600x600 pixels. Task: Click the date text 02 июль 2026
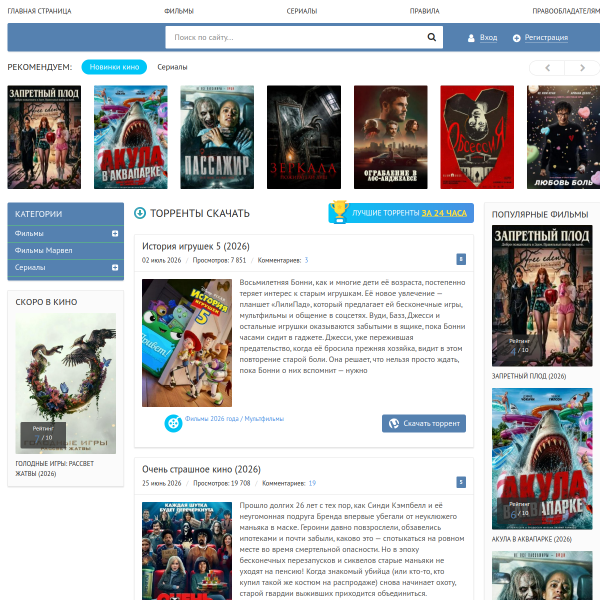tap(161, 260)
